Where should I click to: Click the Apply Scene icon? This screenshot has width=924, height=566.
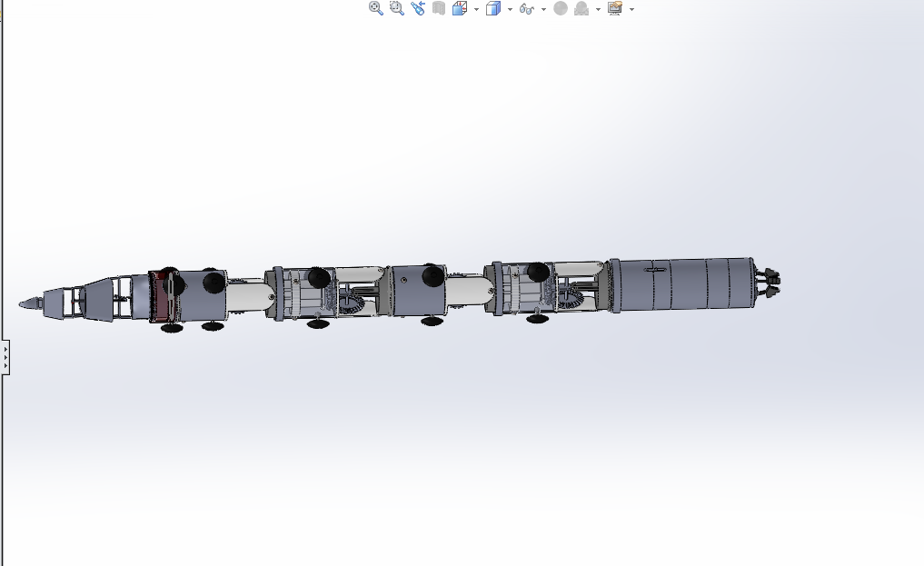(581, 8)
